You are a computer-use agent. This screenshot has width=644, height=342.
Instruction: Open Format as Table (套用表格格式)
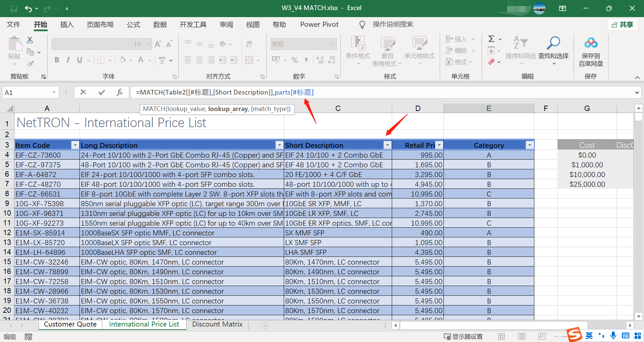387,51
